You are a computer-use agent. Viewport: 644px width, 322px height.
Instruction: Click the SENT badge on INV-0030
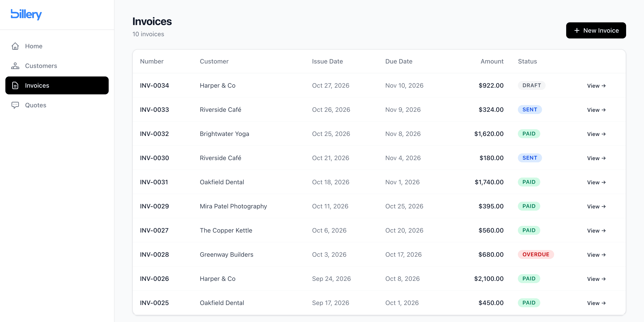pos(530,158)
